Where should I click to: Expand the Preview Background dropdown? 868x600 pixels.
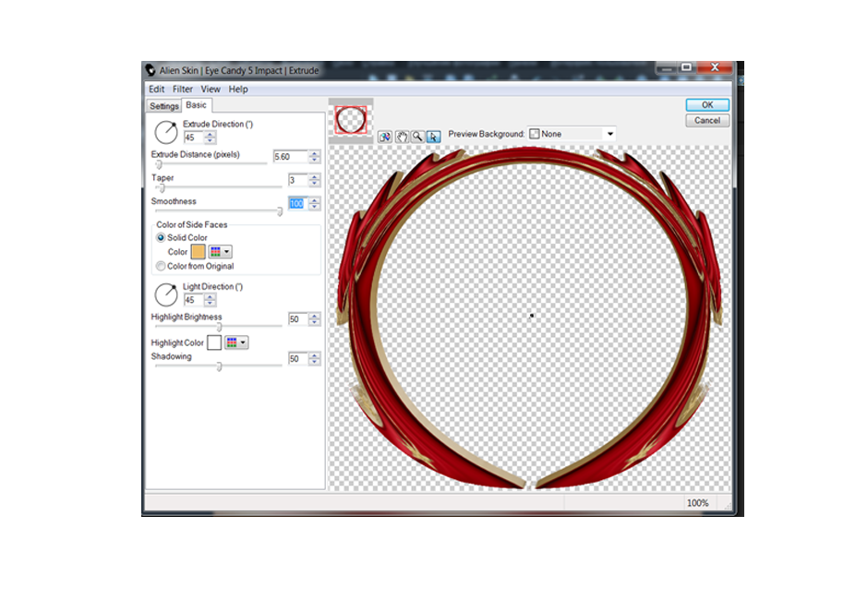coord(609,134)
